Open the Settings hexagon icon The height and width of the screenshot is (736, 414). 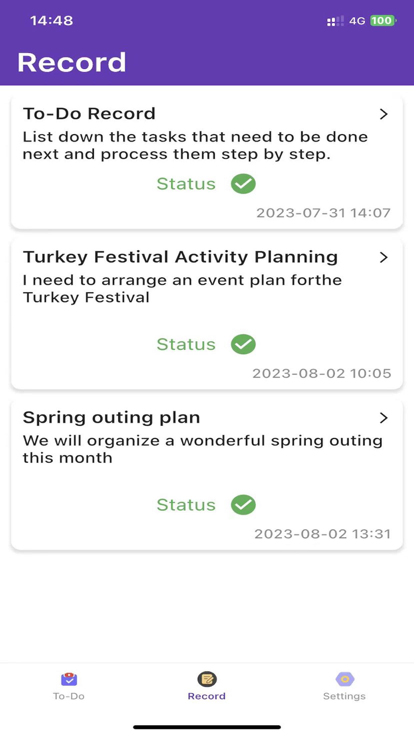click(345, 679)
